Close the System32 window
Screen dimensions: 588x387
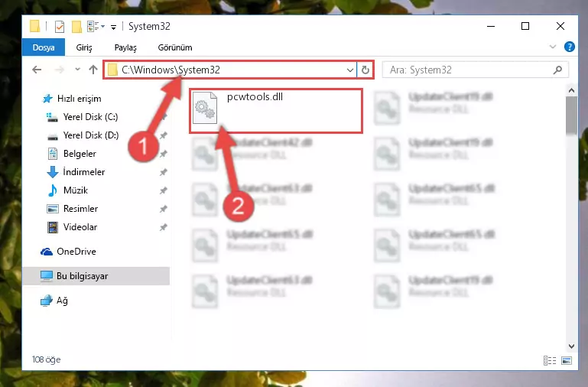560,26
